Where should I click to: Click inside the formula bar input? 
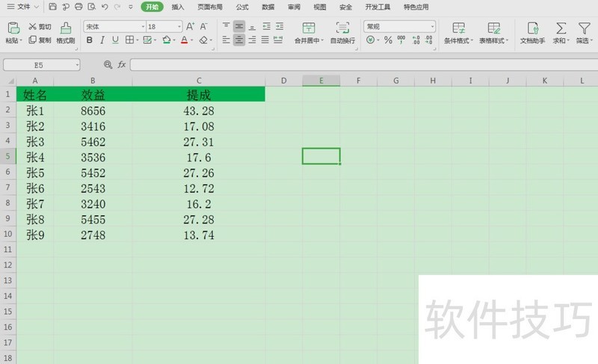pyautogui.click(x=364, y=65)
